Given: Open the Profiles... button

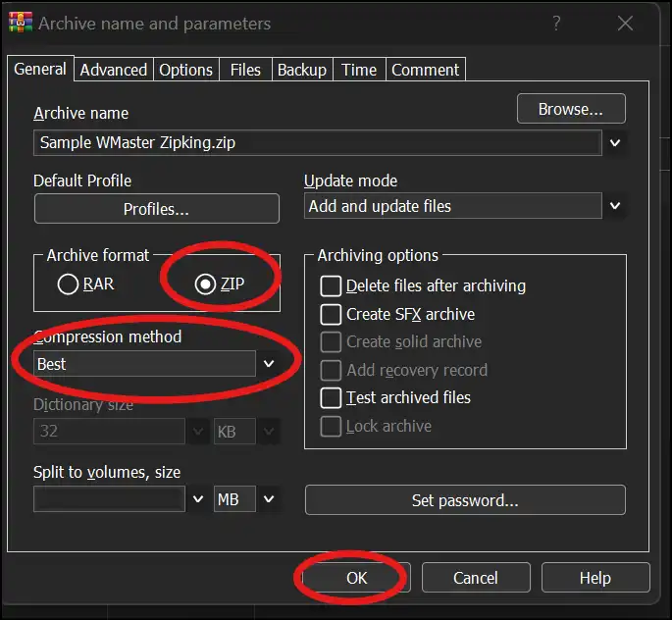Looking at the screenshot, I should pyautogui.click(x=156, y=209).
